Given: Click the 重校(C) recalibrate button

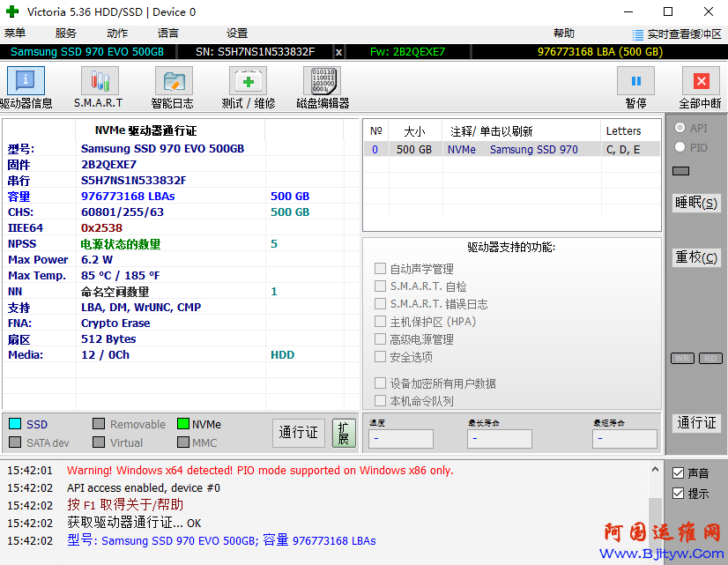Looking at the screenshot, I should click(x=696, y=257).
